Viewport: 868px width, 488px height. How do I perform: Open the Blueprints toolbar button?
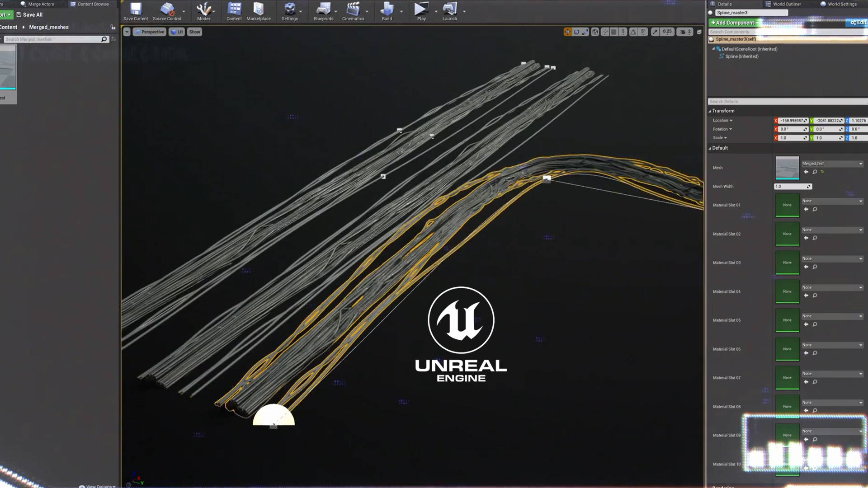pos(323,12)
